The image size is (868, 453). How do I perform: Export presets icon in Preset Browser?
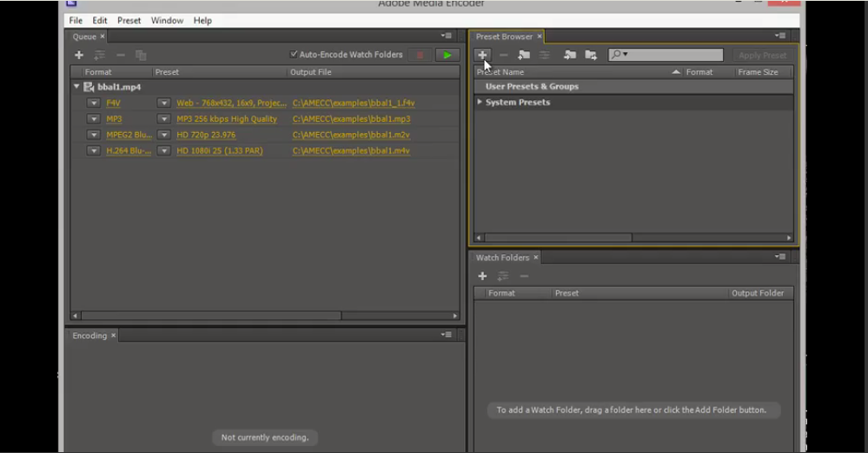coord(591,55)
